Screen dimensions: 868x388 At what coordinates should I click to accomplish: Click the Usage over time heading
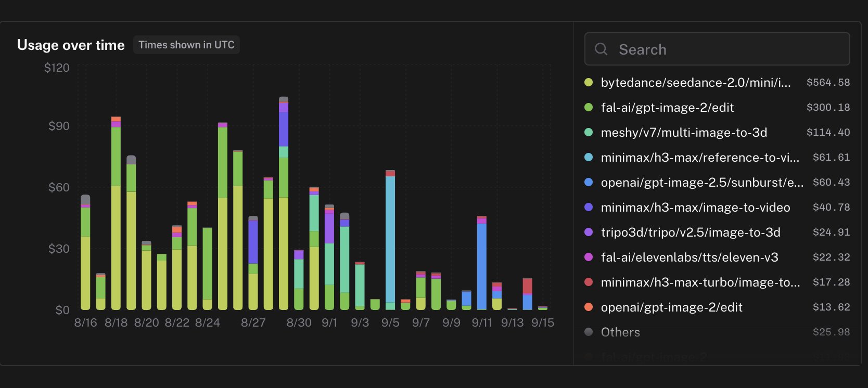(71, 45)
